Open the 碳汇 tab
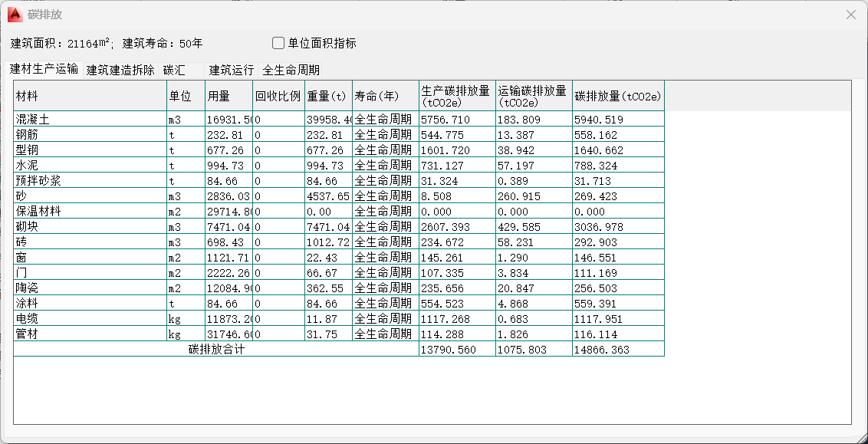Image resolution: width=868 pixels, height=444 pixels. click(x=174, y=70)
